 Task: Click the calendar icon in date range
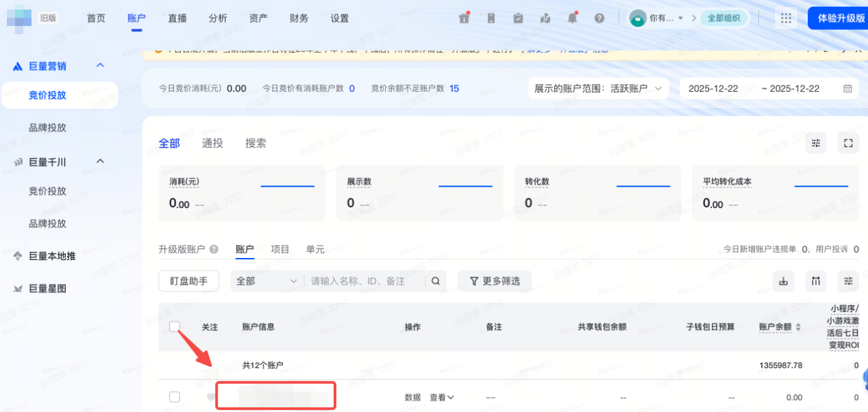pos(847,88)
